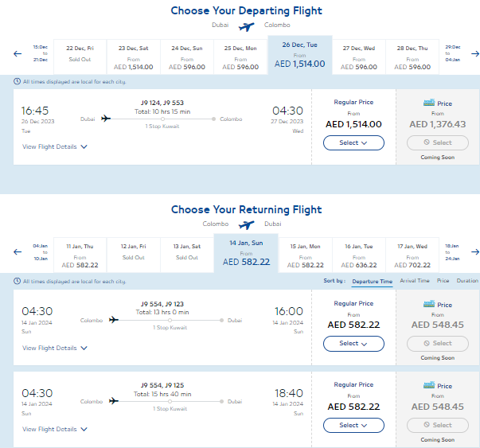Expand View Flight Details for 18:40 arrival flight

click(x=54, y=430)
